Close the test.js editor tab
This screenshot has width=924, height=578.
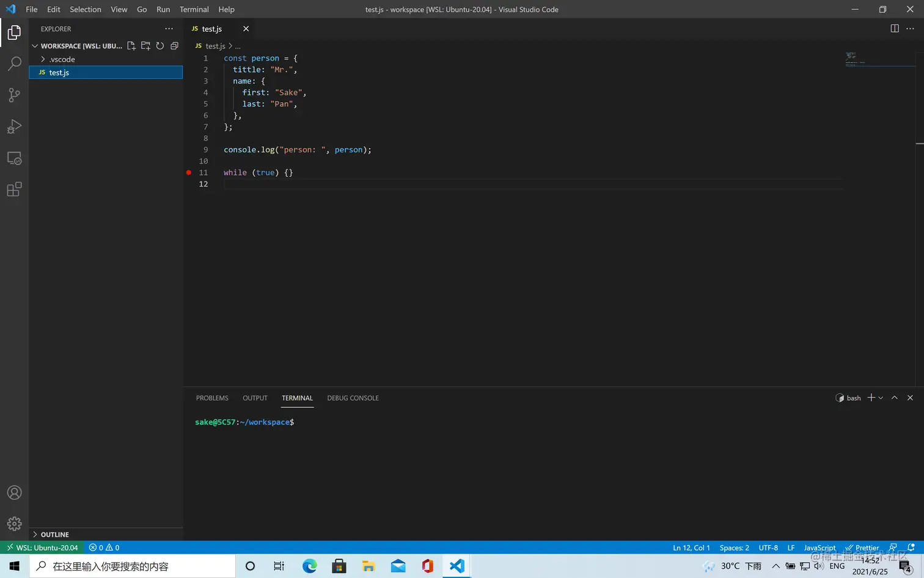[x=246, y=29]
